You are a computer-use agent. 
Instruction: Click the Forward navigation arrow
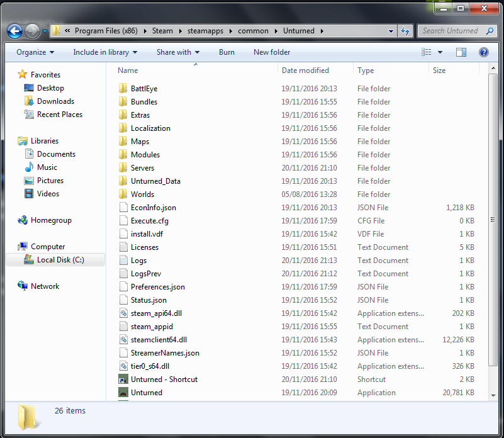pos(32,31)
